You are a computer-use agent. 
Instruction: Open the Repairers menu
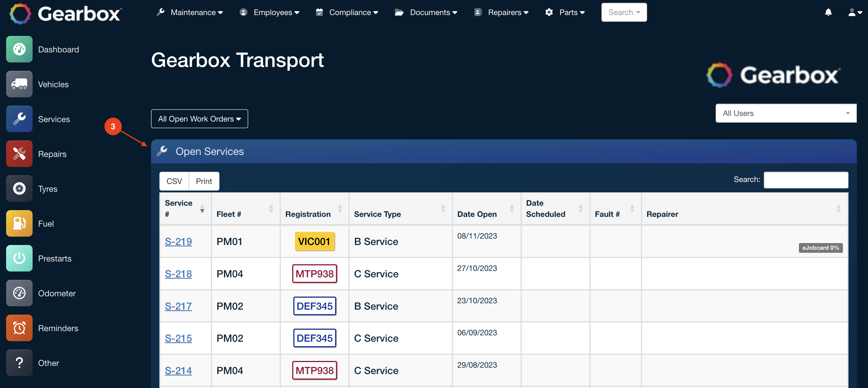501,13
